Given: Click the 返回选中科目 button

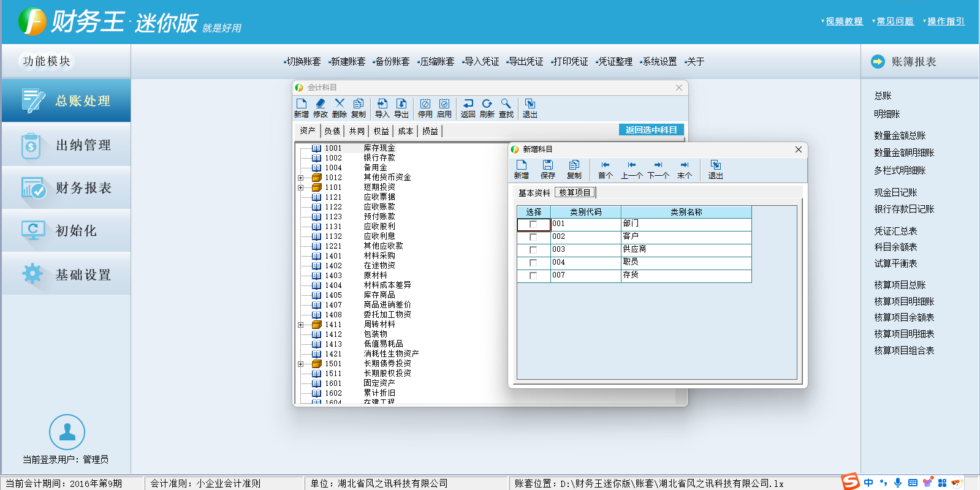Looking at the screenshot, I should 651,130.
